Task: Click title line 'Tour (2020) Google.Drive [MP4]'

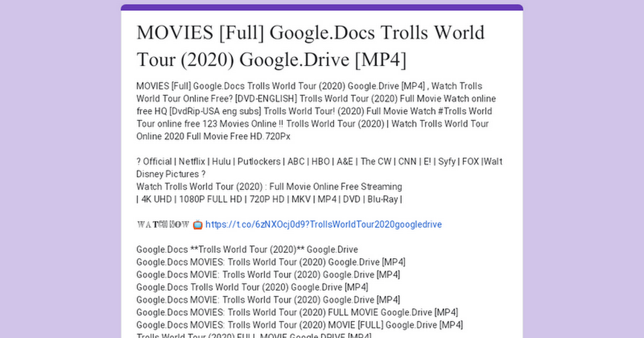Action: click(x=272, y=60)
